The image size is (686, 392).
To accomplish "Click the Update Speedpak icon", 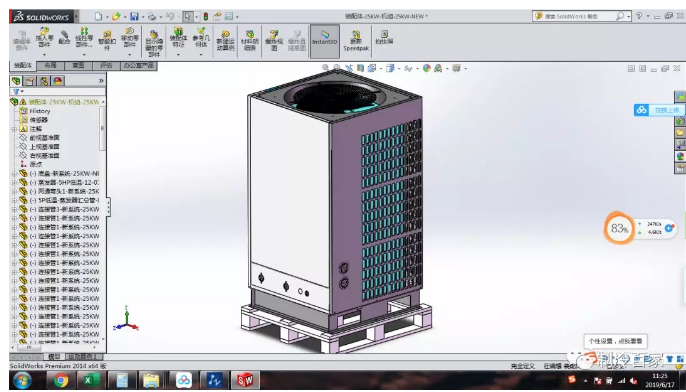I will 356,41.
